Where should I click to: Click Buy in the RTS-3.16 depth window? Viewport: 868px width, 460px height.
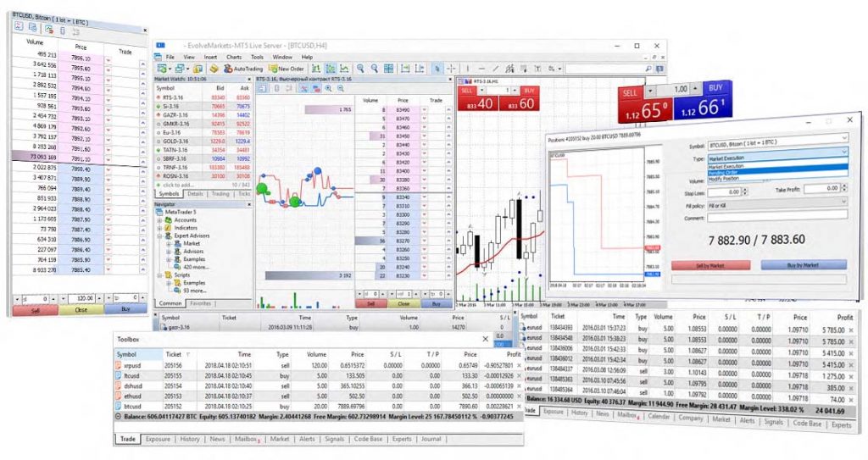437,304
